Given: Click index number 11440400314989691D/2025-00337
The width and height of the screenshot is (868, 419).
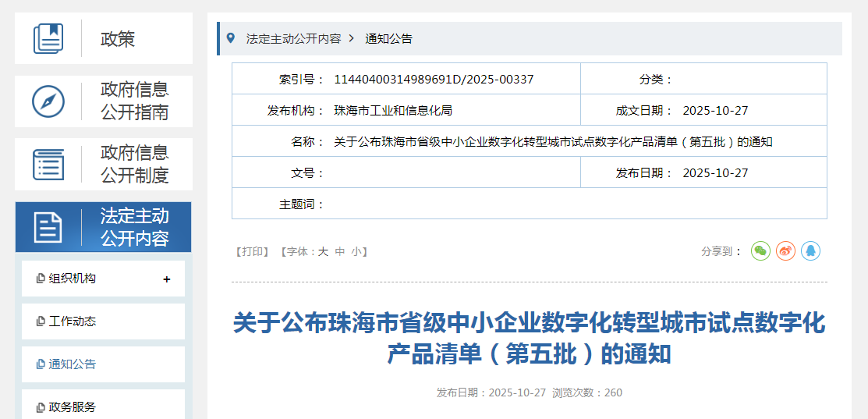Looking at the screenshot, I should (434, 79).
